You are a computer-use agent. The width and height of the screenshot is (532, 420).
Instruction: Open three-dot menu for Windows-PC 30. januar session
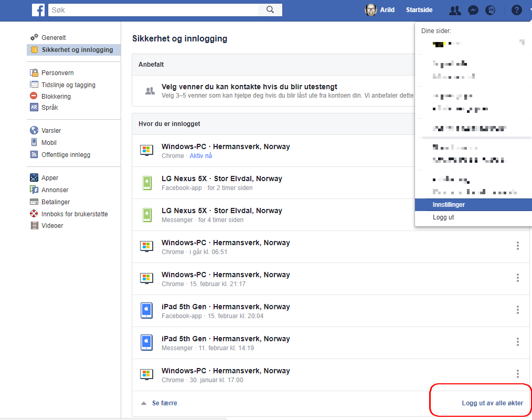[517, 374]
